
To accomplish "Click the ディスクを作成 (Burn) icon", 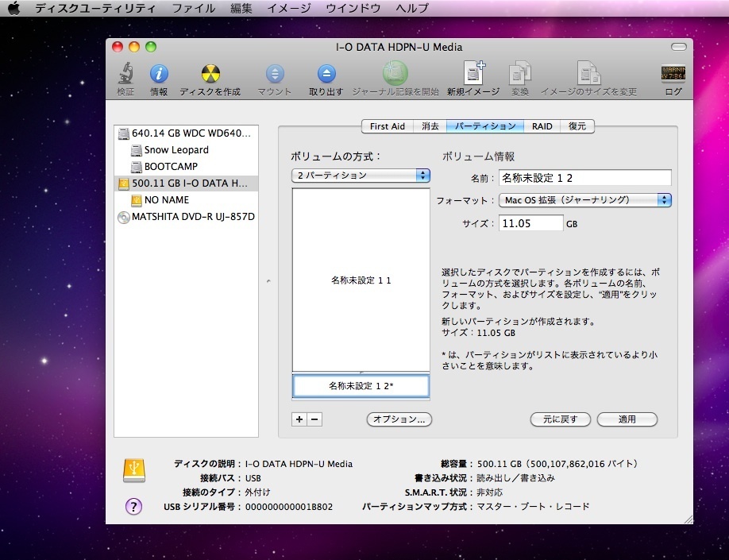I will tap(210, 75).
